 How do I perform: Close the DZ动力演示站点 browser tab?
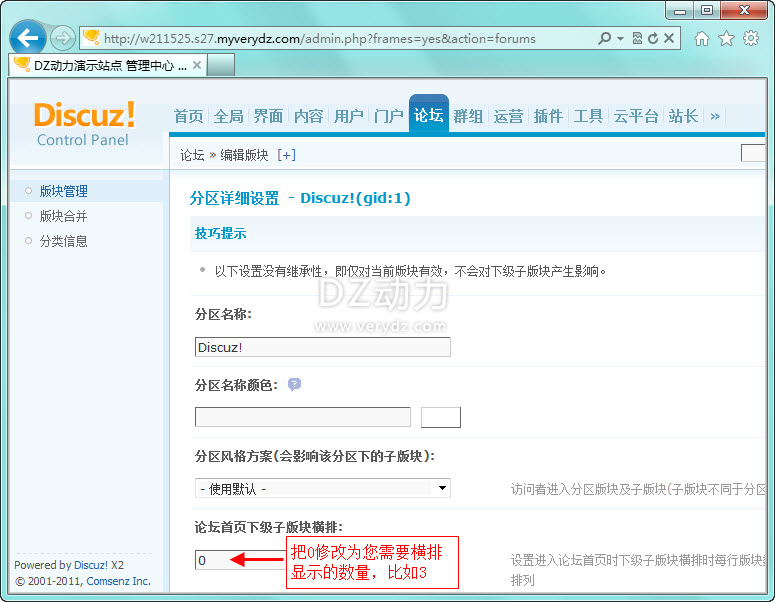point(197,65)
